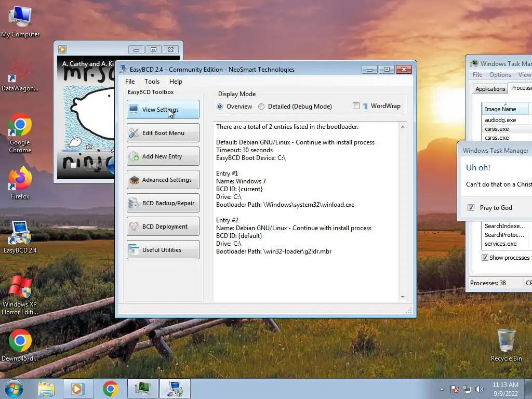The height and width of the screenshot is (399, 532).
Task: Click the 'Bootloader Path: \win32-loader\g2ldr.mbr' text line
Action: pos(274,251)
